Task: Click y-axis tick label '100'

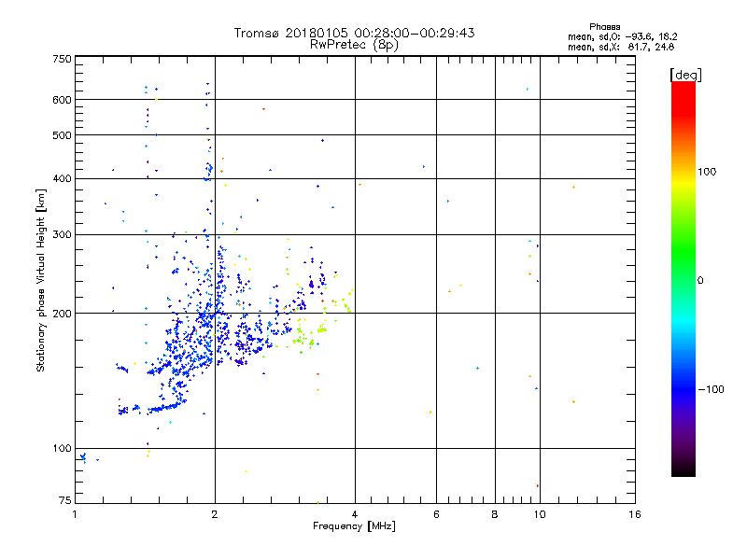Action: tap(62, 449)
